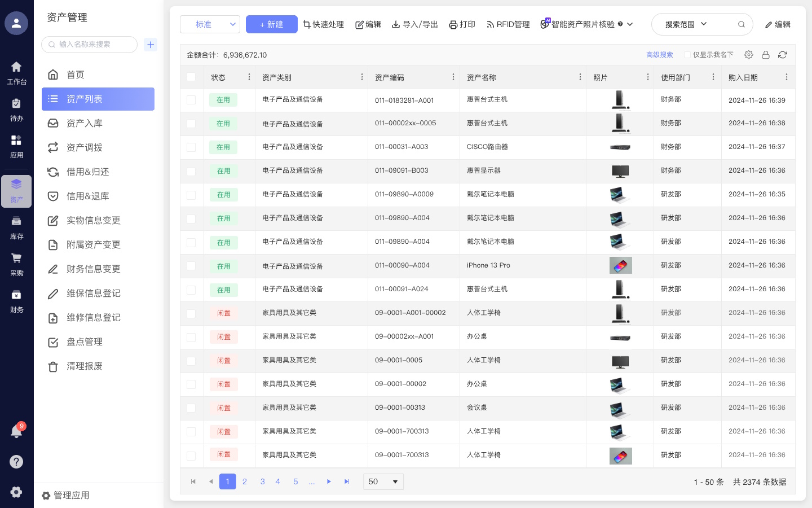812x508 pixels.
Task: Toggle the 仅显示我名下 checkbox
Action: tap(687, 55)
